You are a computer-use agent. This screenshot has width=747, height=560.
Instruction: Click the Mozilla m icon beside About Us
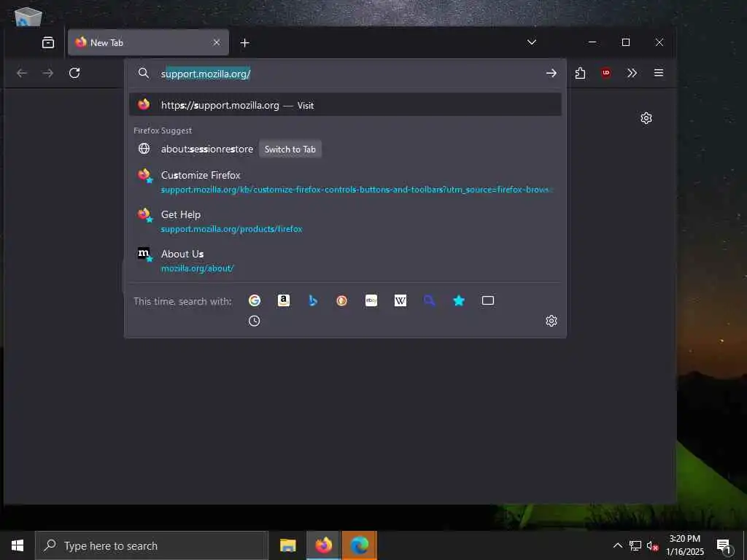coord(144,254)
